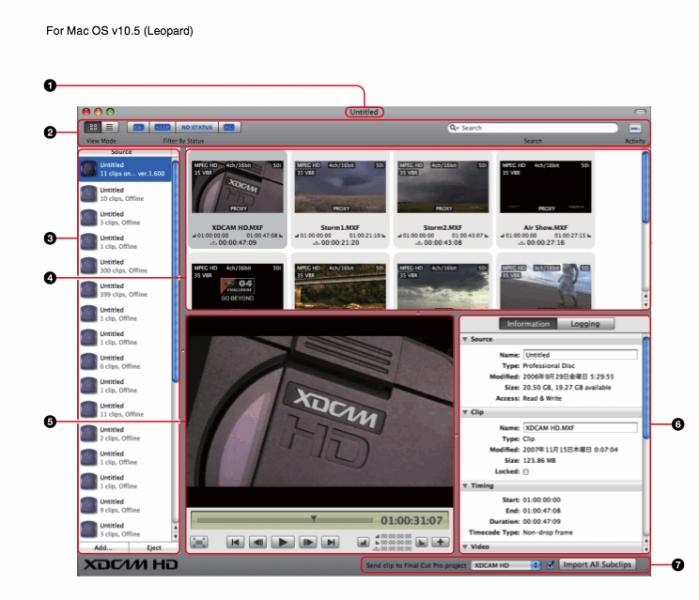Collapse the Source section triangle
The width and height of the screenshot is (699, 600).
[x=465, y=339]
